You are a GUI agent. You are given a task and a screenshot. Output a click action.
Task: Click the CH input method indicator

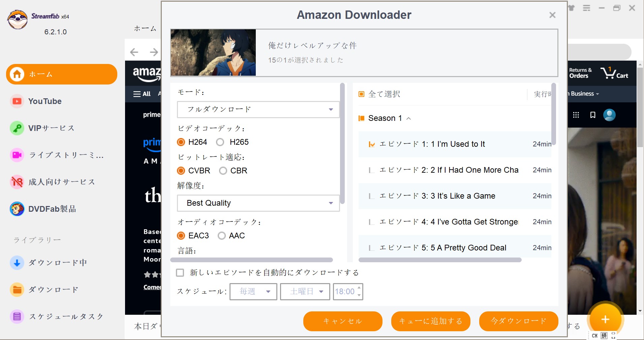tap(594, 336)
